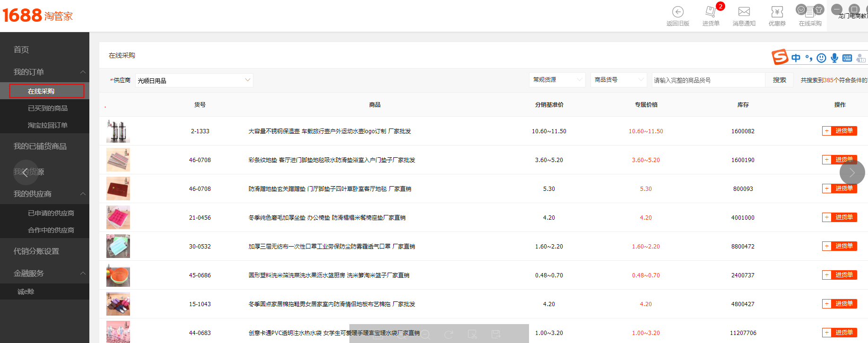The width and height of the screenshot is (868, 343).
Task: Open the Sogou soft keyboard icon
Action: [847, 58]
